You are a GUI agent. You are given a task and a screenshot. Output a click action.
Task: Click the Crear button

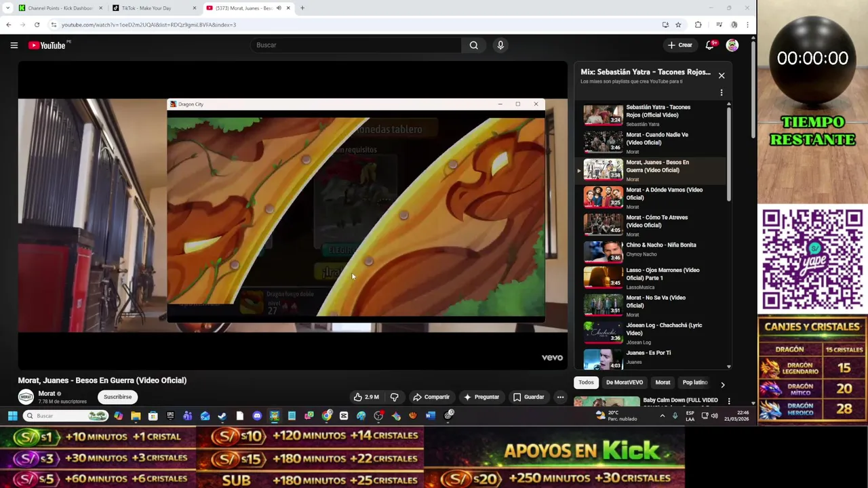(x=679, y=45)
